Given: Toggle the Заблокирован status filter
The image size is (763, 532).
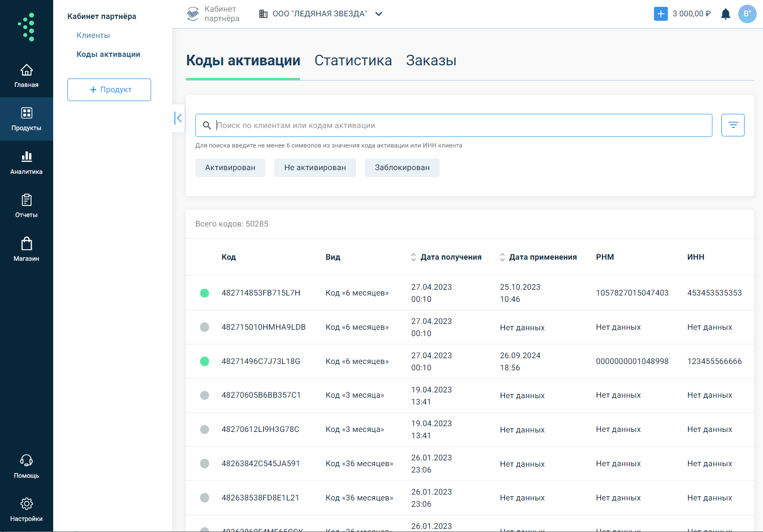Looking at the screenshot, I should 402,168.
